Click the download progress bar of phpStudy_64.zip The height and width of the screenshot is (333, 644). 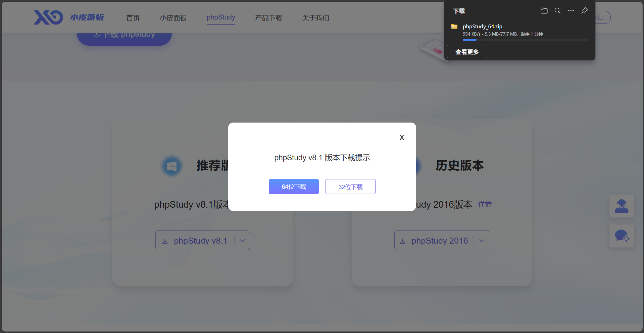(x=525, y=40)
